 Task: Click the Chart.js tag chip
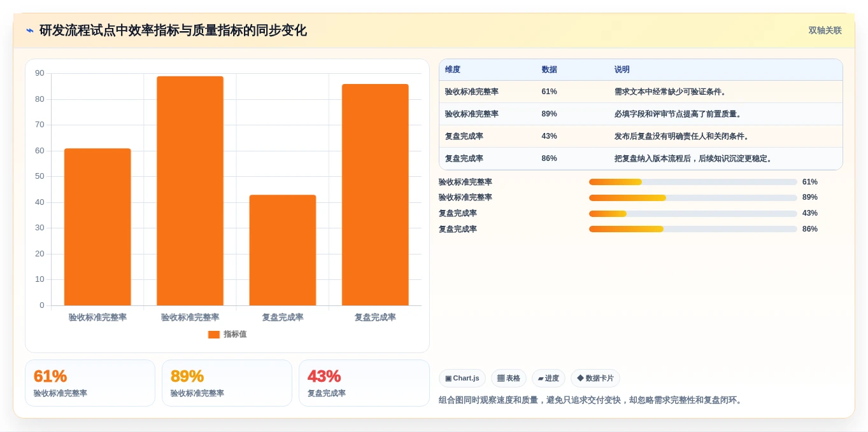pyautogui.click(x=462, y=379)
